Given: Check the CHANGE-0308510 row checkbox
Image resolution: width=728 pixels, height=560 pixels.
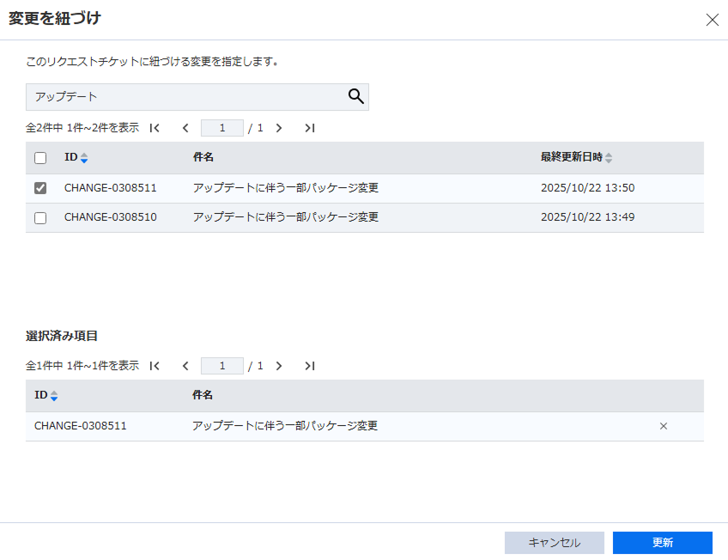Looking at the screenshot, I should [40, 218].
